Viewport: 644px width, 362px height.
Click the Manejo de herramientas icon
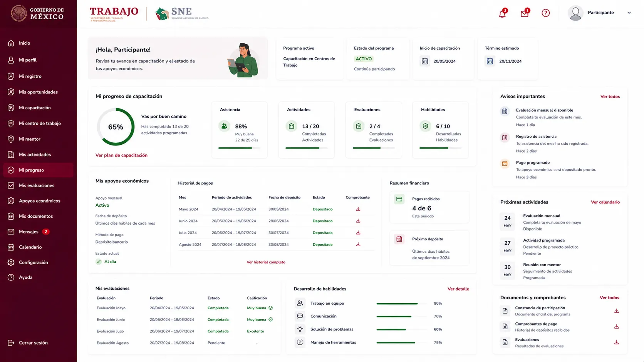pyautogui.click(x=300, y=342)
